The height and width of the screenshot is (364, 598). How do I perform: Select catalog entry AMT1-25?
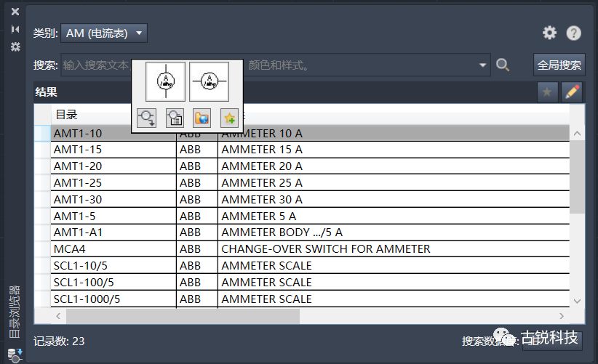coord(78,183)
